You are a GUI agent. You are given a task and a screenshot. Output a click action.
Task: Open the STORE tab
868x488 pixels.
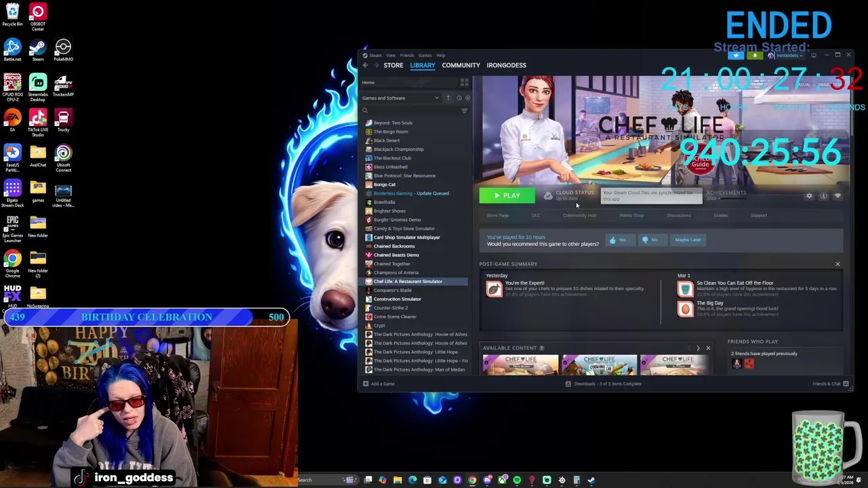393,65
